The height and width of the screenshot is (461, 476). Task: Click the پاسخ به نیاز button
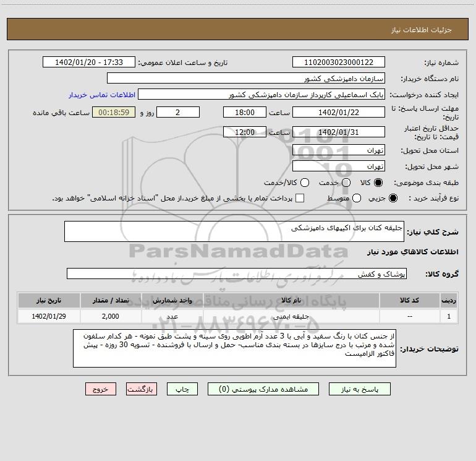point(360,389)
